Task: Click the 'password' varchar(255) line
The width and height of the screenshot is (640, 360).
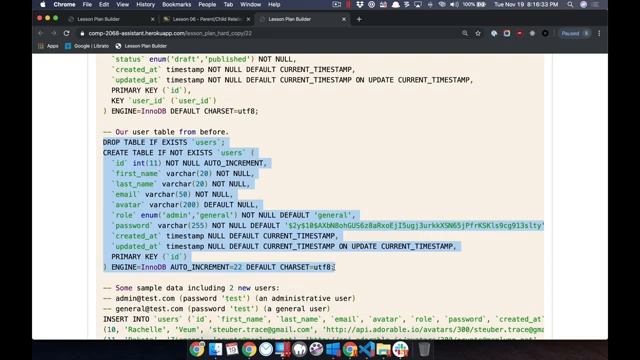Action: pos(327,226)
